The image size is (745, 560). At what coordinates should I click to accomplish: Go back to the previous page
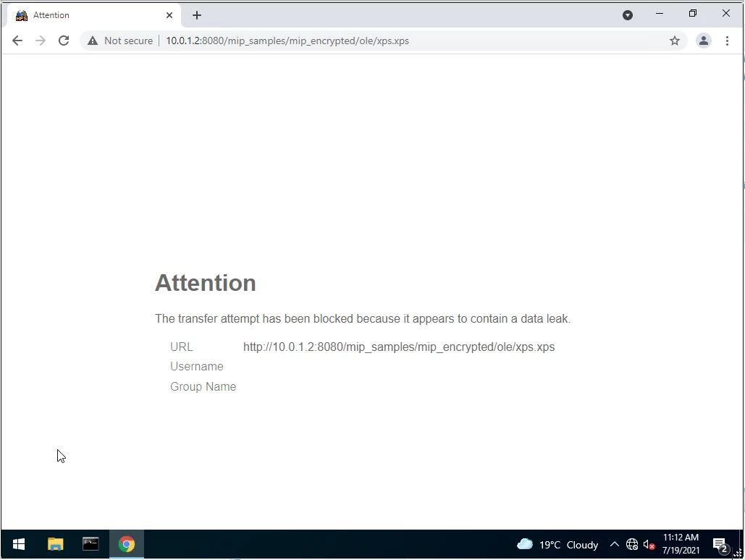pyautogui.click(x=17, y=41)
